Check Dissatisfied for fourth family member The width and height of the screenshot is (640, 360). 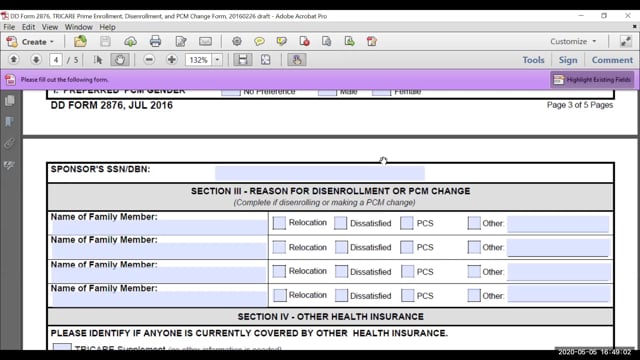(x=341, y=295)
